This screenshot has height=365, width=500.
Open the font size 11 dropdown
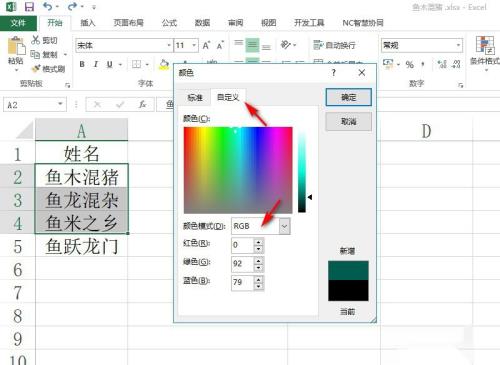pyautogui.click(x=194, y=45)
